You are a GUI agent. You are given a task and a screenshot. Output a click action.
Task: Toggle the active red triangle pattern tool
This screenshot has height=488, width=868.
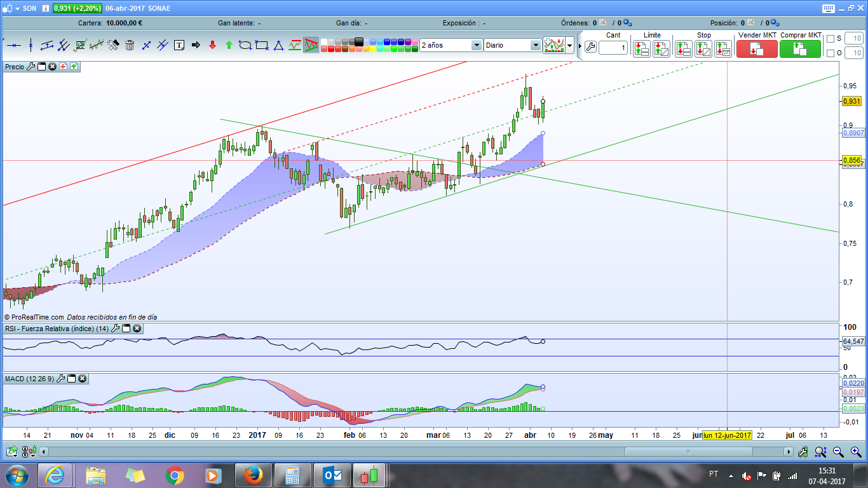311,45
